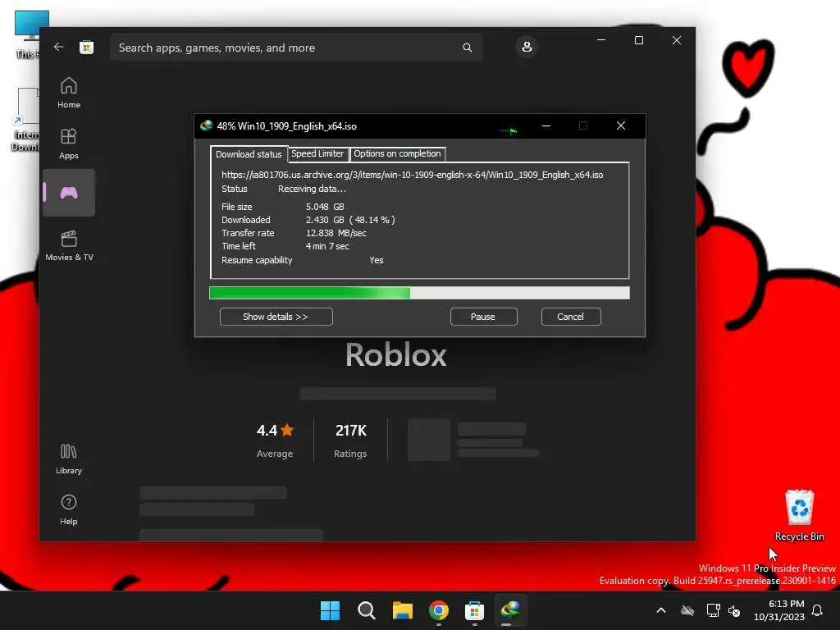Open the Windows Start menu
Viewport: 840px width, 630px height.
330,610
